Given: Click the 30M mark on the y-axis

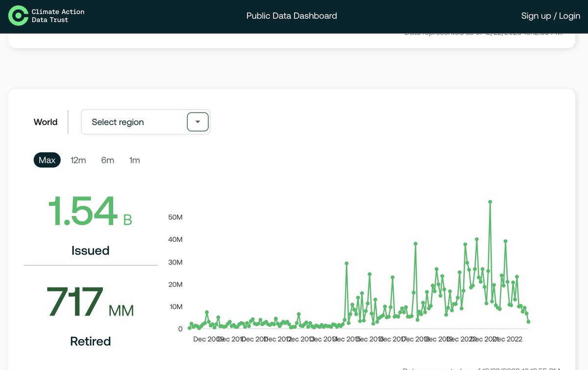Looking at the screenshot, I should [175, 262].
